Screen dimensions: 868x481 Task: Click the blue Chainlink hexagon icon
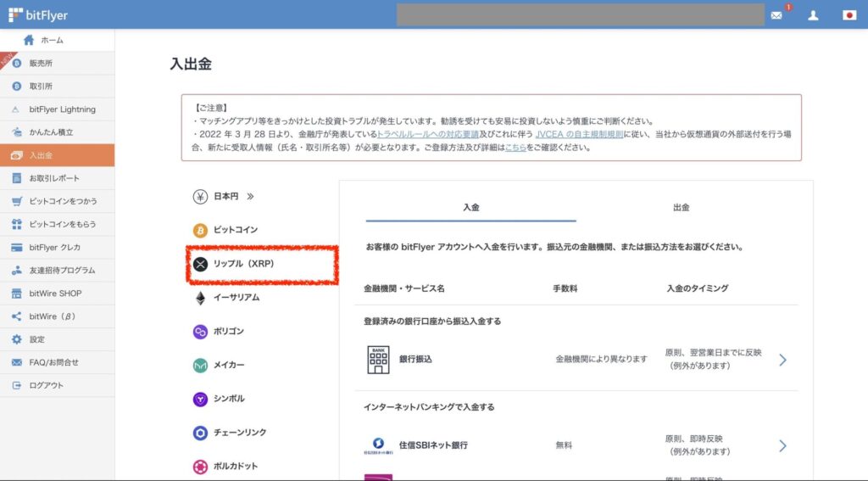tap(200, 433)
